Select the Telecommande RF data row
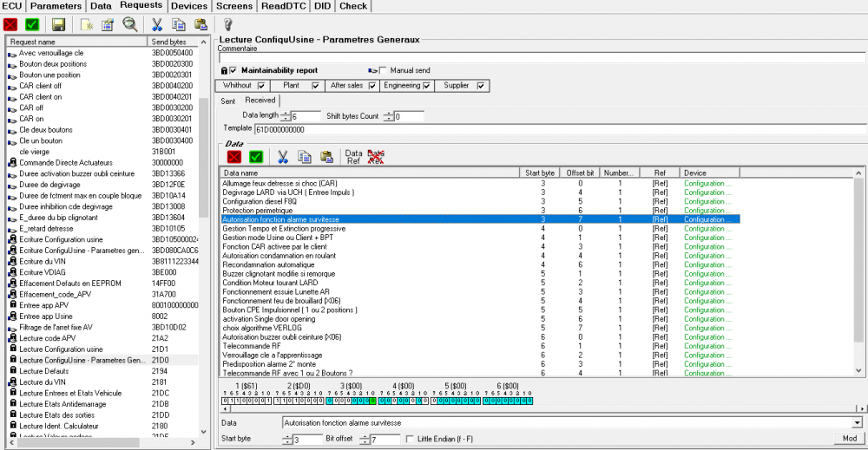868x450 pixels. tap(479, 346)
